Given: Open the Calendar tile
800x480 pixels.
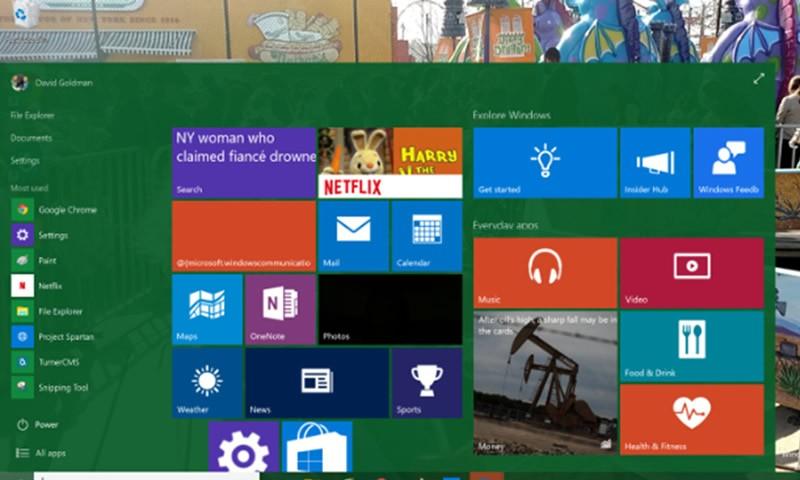Looking at the screenshot, I should (x=426, y=235).
